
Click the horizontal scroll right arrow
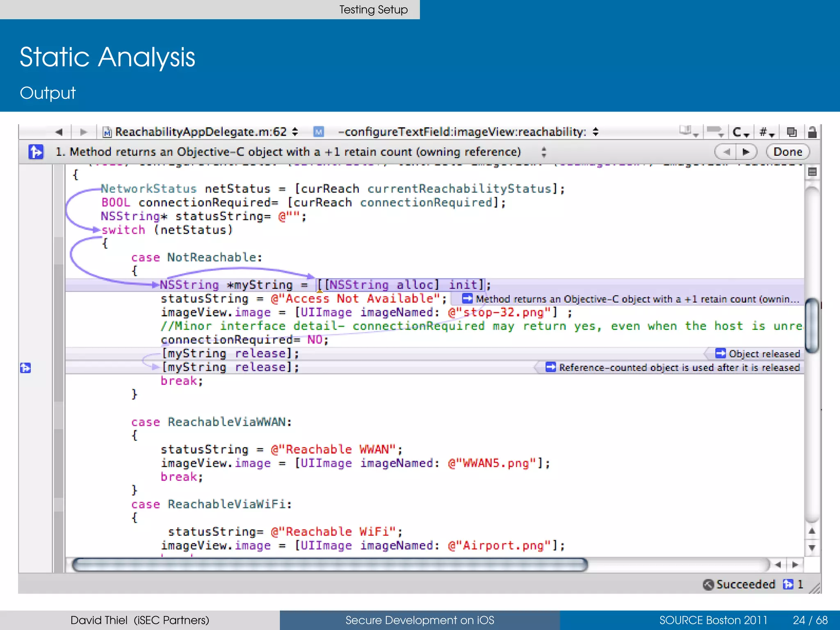[795, 565]
